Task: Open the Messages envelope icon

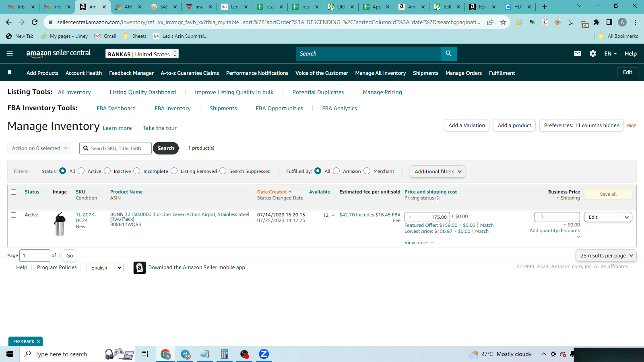Action: (578, 53)
